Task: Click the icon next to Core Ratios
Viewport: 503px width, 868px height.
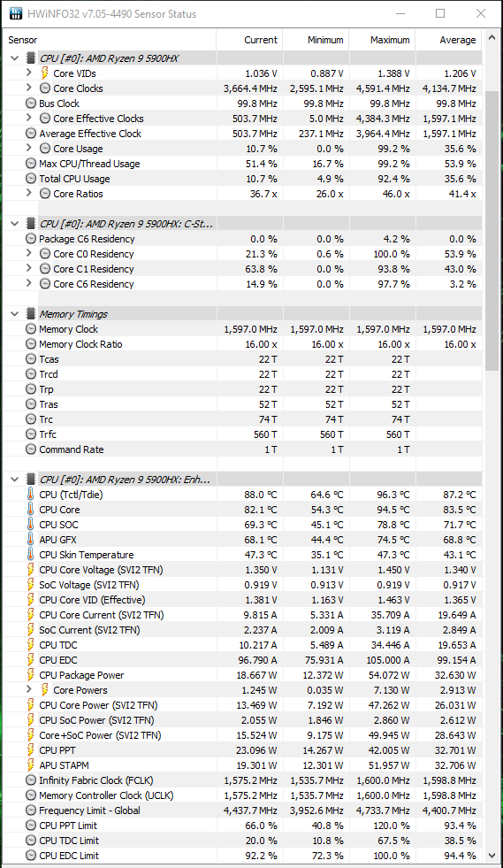Action: [x=45, y=193]
